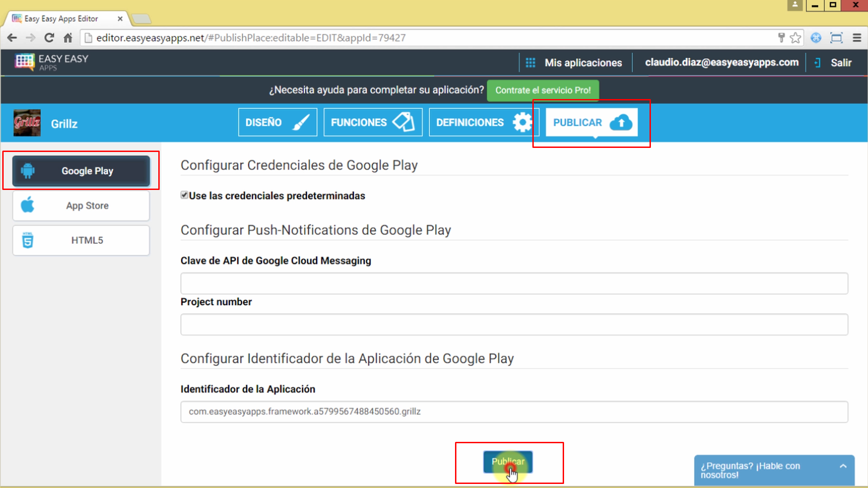Click Contrate el servicio Pro!
This screenshot has height=488, width=868.
(x=543, y=90)
